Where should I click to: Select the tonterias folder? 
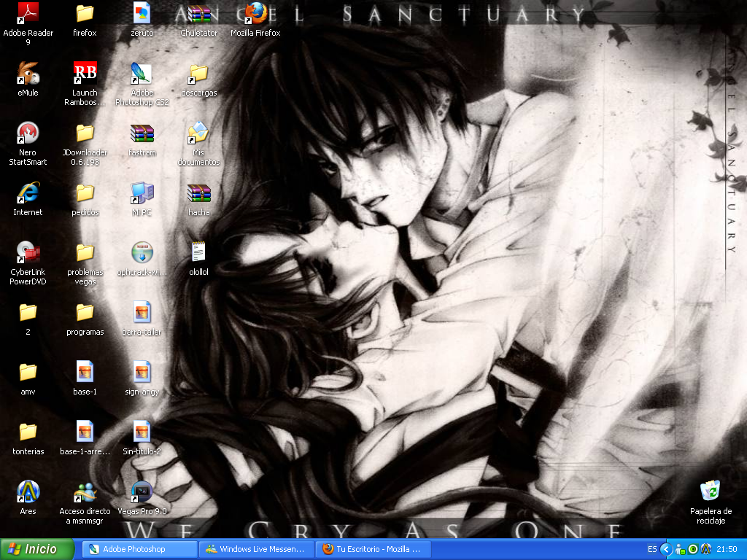coord(28,432)
